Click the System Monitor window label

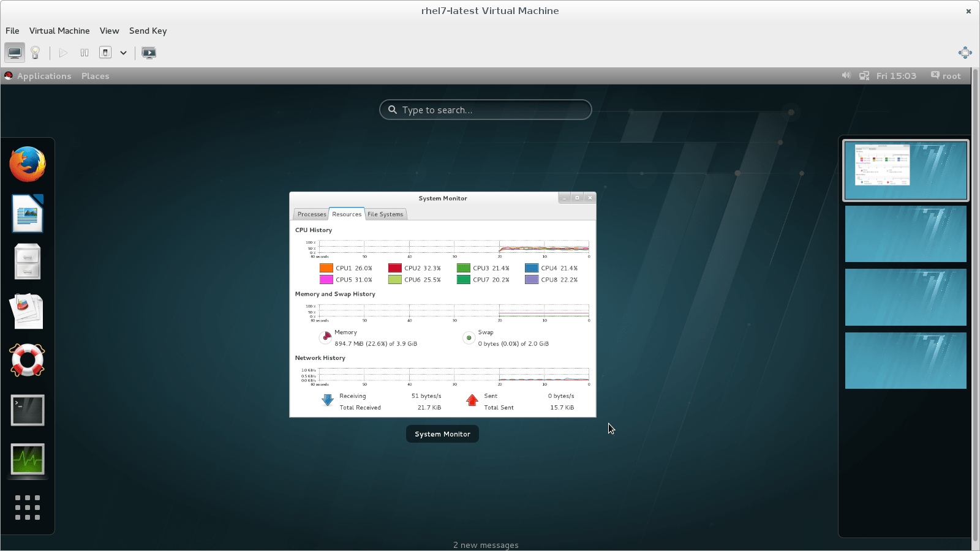442,433
